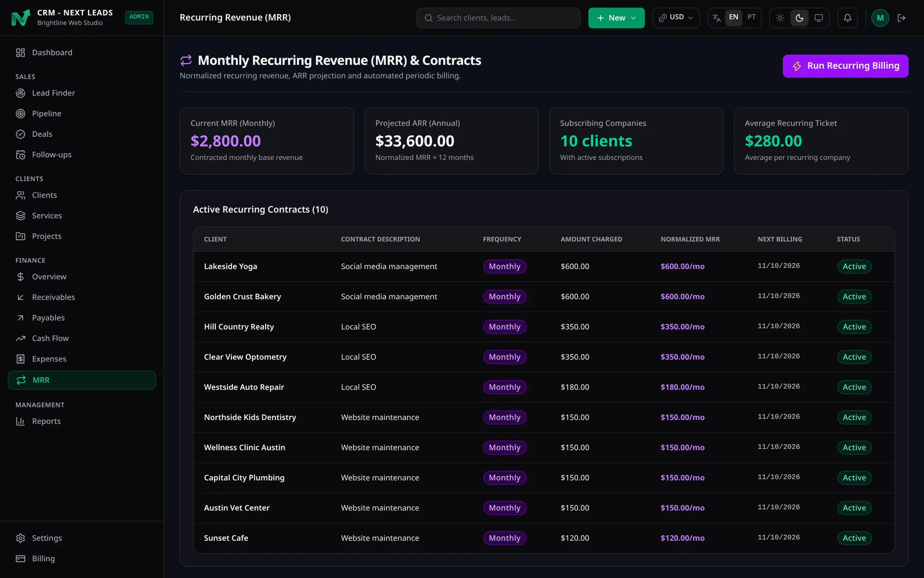Open Settings in the sidebar
The height and width of the screenshot is (578, 924).
pos(82,538)
